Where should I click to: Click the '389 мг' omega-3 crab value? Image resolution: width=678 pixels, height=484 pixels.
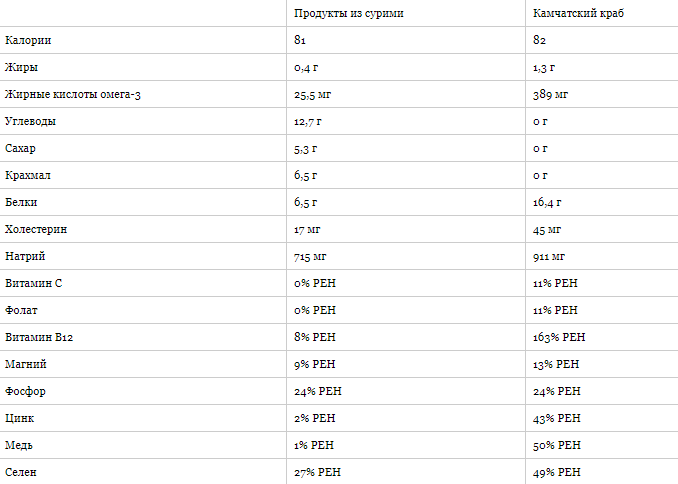tap(551, 95)
